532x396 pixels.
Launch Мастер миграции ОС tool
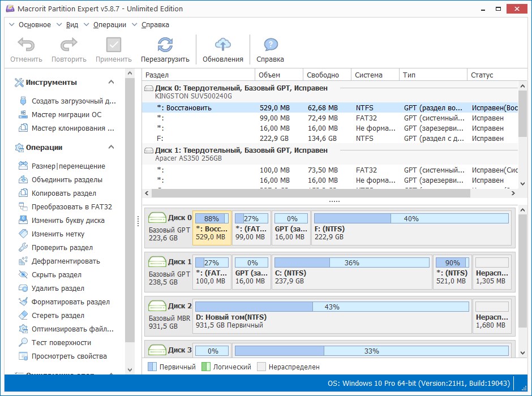(66, 115)
